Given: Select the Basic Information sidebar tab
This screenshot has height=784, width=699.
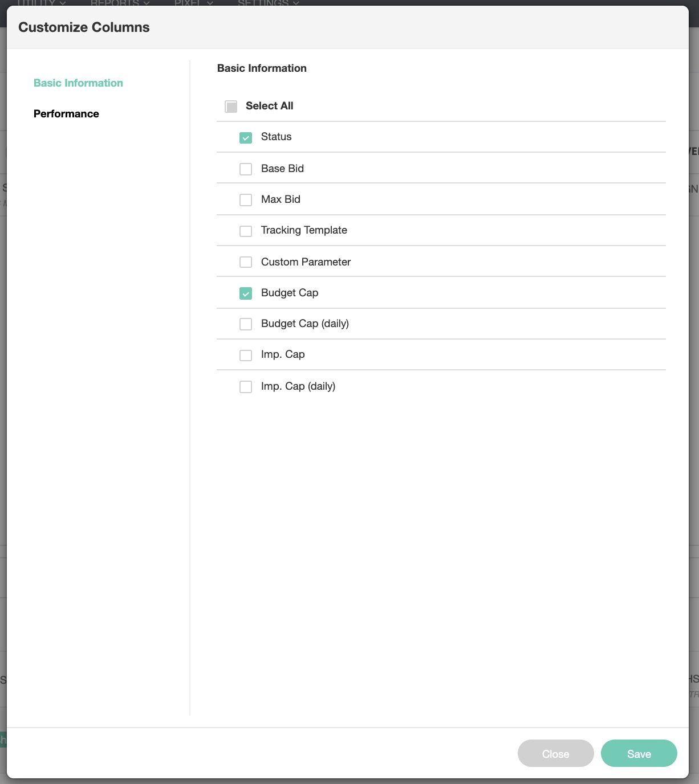Looking at the screenshot, I should (x=78, y=83).
